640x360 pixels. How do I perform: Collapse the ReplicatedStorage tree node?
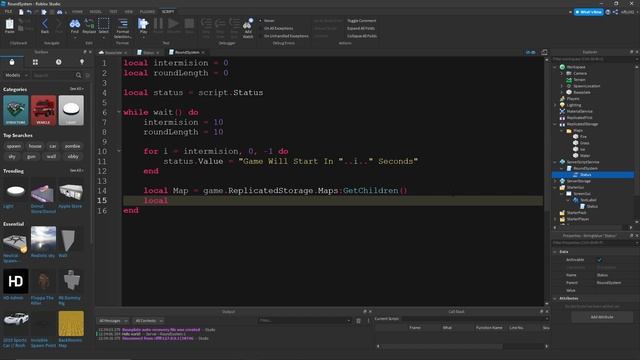tap(555, 124)
